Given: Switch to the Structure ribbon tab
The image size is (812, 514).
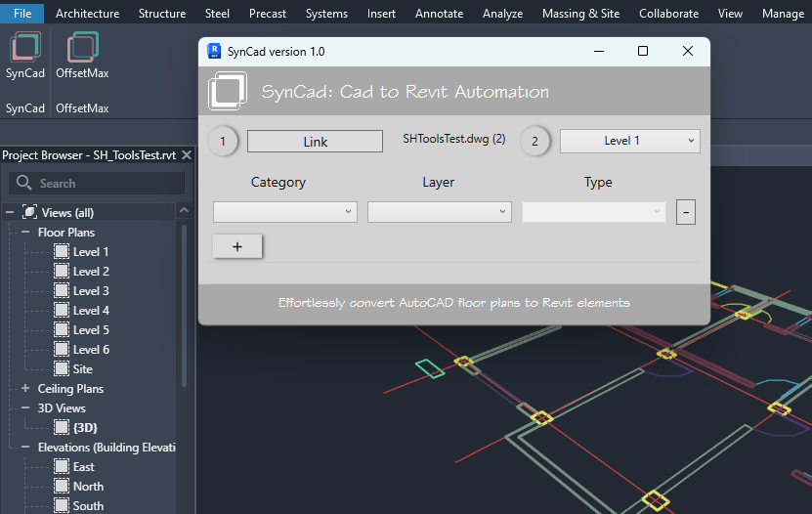Looking at the screenshot, I should tap(162, 14).
